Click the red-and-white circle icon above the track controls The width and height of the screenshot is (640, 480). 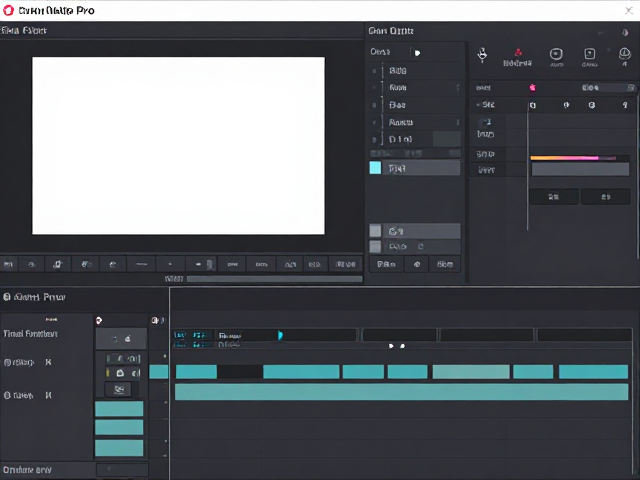(x=99, y=321)
